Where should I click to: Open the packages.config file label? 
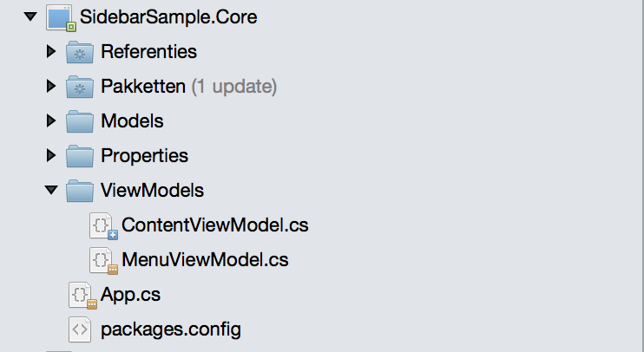pos(171,329)
